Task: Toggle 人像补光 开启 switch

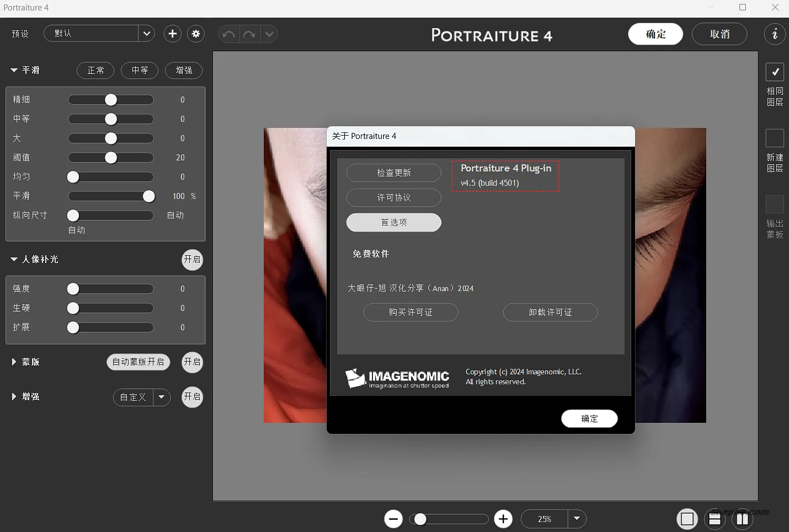Action: pos(192,260)
